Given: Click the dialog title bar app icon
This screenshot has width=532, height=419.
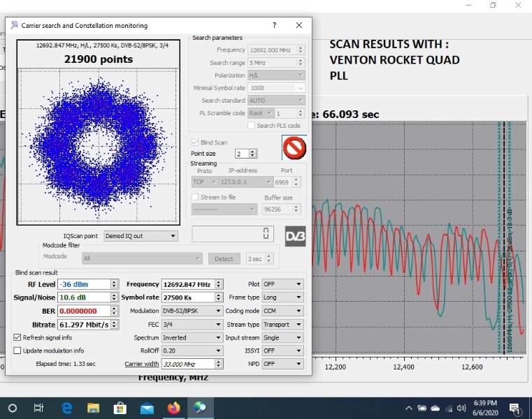Looking at the screenshot, I should 14,25.
